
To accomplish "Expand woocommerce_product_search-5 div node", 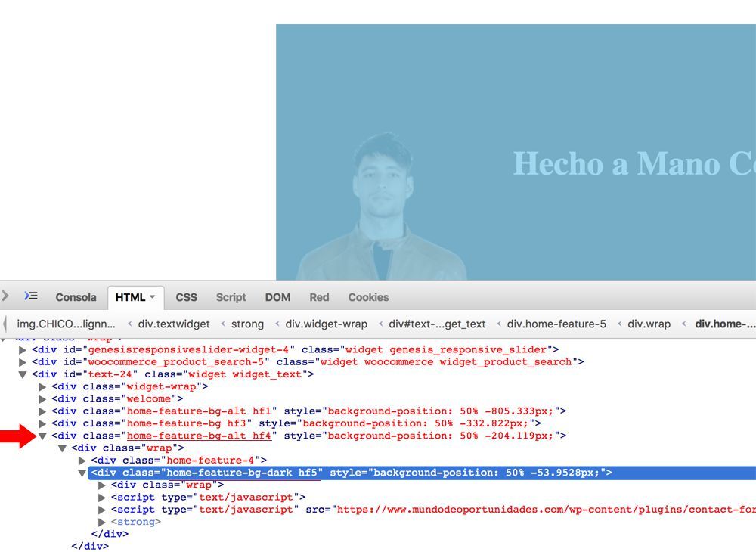I will (x=22, y=362).
